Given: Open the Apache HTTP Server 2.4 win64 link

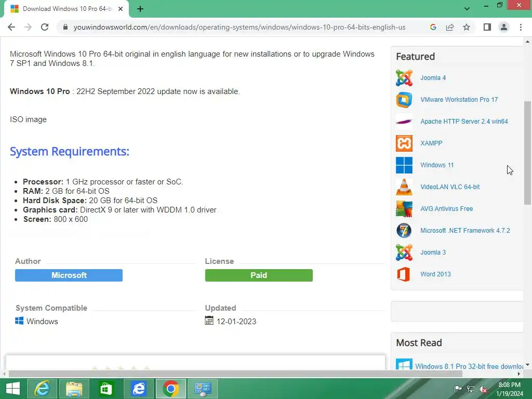Looking at the screenshot, I should (x=464, y=122).
